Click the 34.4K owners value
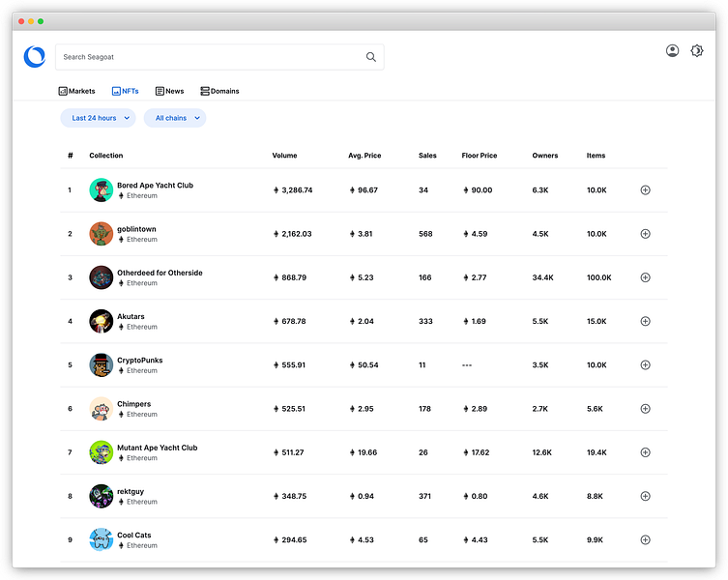Viewport: 728px width, 580px height. 542,277
